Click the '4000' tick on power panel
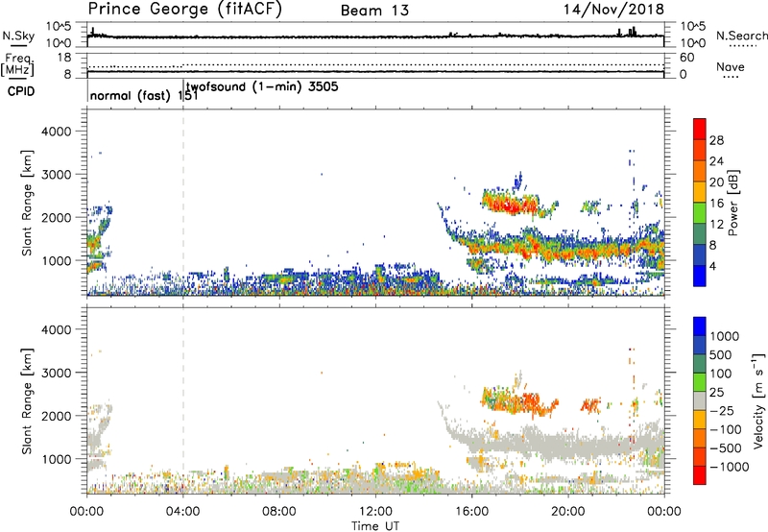Viewport: 768px width, 532px height. point(56,132)
